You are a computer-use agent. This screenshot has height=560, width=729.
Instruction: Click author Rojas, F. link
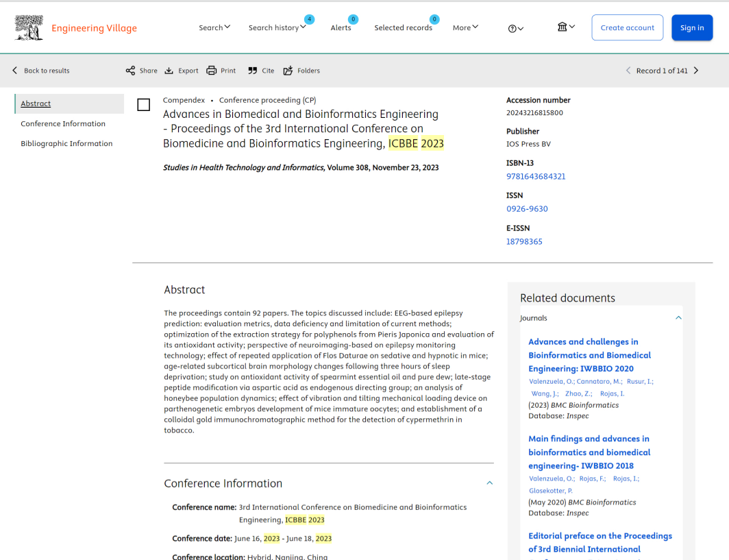click(592, 478)
